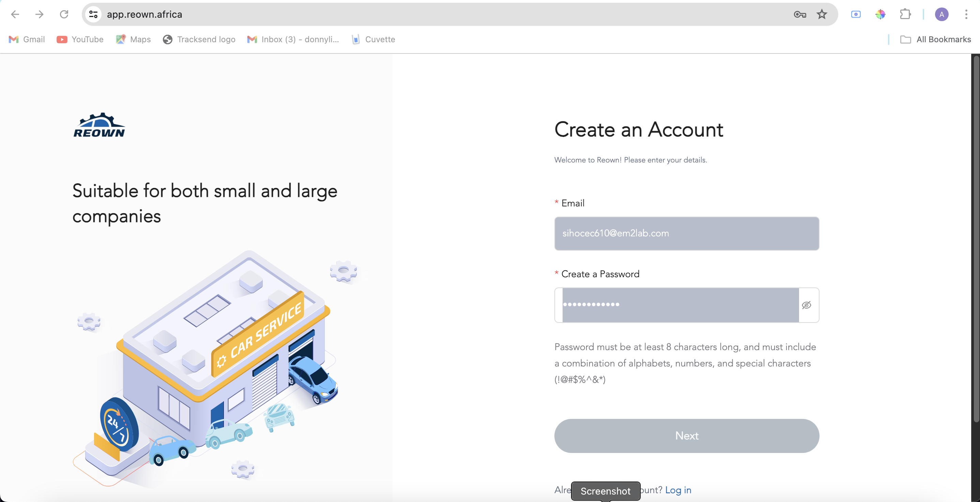Focus the Email input field

coord(686,233)
